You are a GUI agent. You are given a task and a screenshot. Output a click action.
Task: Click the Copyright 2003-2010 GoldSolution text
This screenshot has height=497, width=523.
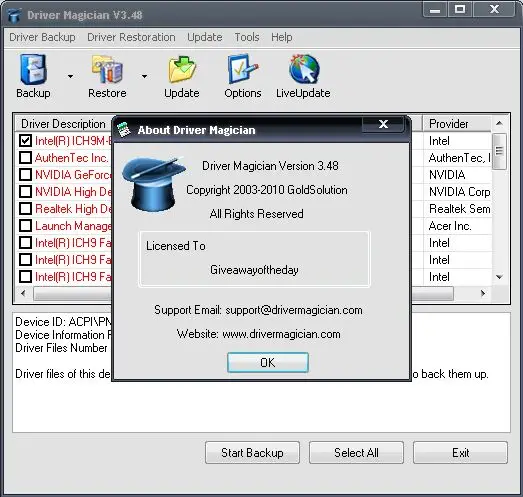pyautogui.click(x=267, y=190)
